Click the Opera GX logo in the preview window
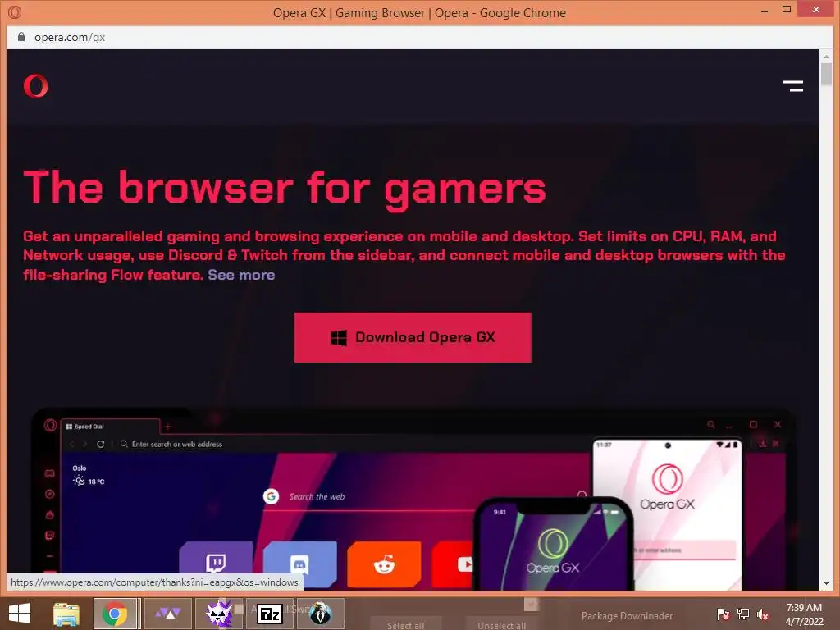Viewport: 840px width, 630px height. 50,426
